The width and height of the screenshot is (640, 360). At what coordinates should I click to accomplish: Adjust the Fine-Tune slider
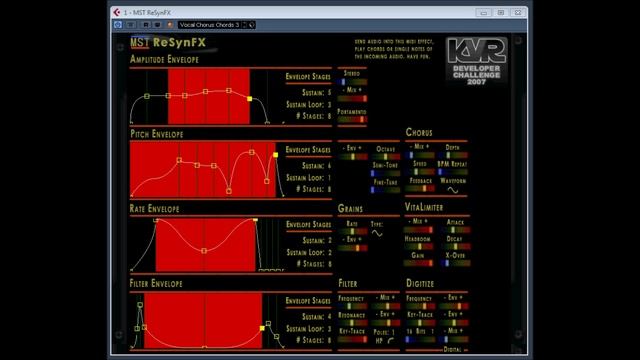click(x=386, y=190)
